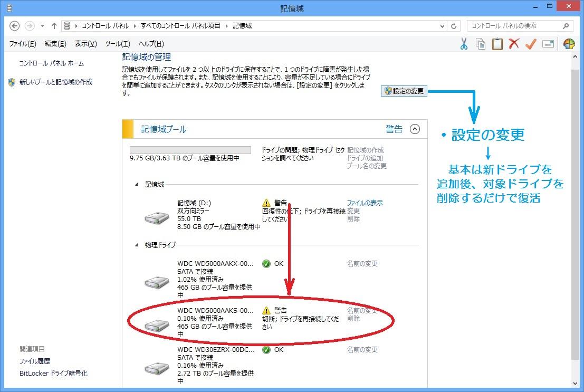
Task: Click the Paste clipboard toolbar icon
Action: click(497, 44)
